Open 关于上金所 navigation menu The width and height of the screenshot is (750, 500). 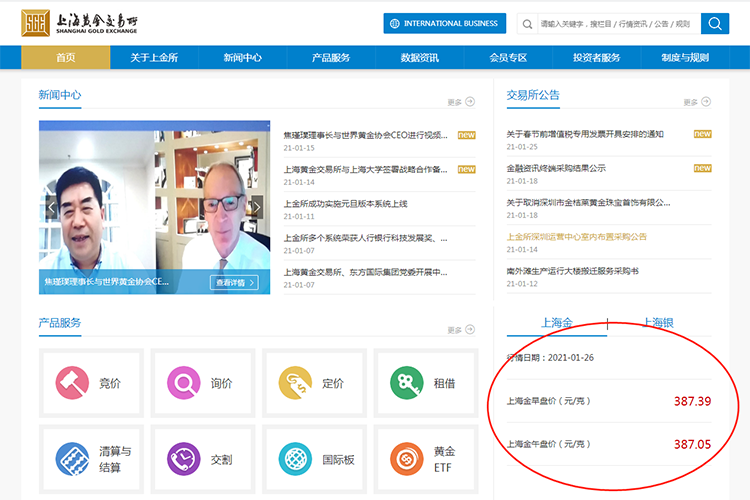(154, 57)
